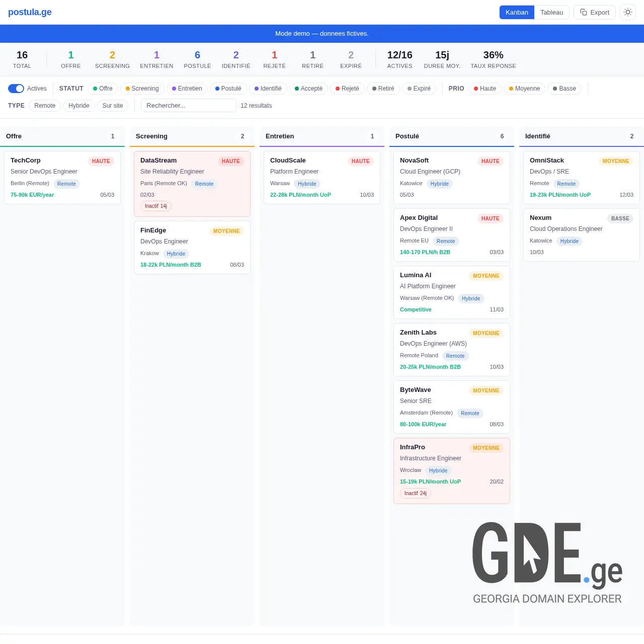
Task: Click the 'Inactif 24j' badge on InfraPro
Action: click(416, 494)
